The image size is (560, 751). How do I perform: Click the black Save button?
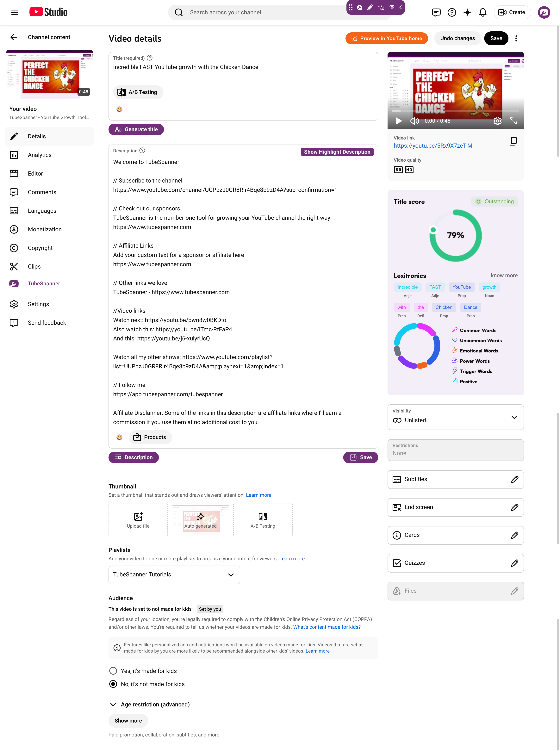coord(496,38)
